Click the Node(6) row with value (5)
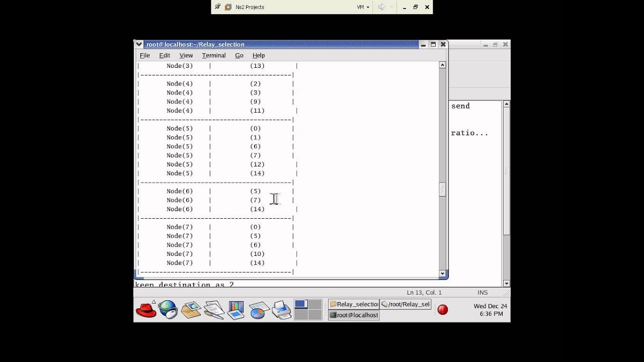This screenshot has width=644, height=362. tap(216, 192)
